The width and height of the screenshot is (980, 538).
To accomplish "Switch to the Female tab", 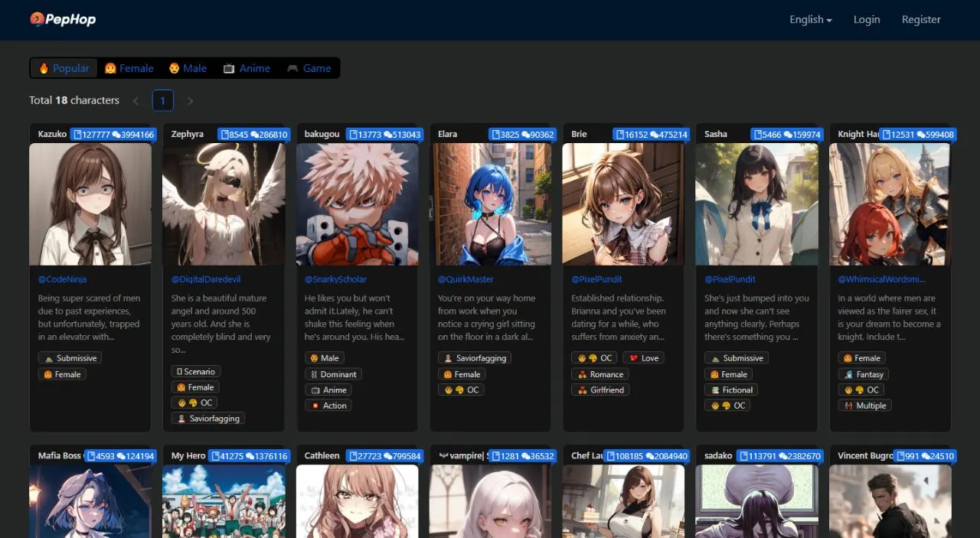I will pyautogui.click(x=129, y=68).
